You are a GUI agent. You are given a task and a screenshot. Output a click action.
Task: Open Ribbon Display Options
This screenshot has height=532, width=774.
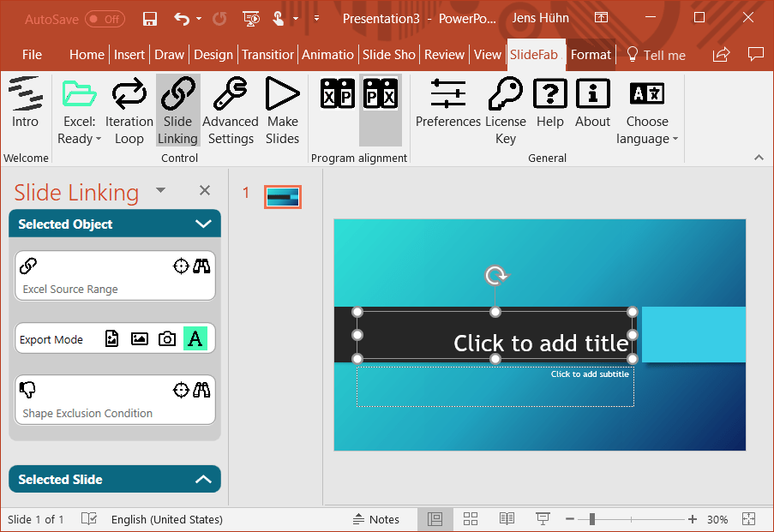(601, 18)
